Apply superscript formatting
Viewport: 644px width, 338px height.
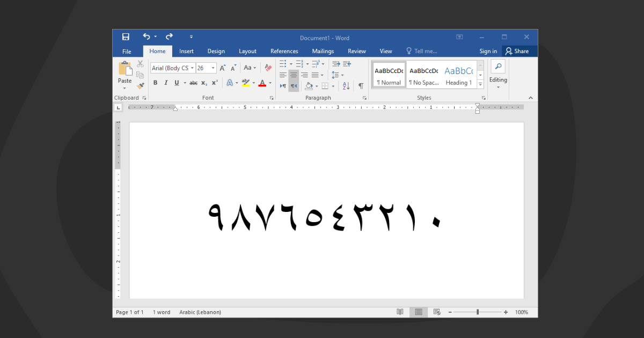(215, 83)
